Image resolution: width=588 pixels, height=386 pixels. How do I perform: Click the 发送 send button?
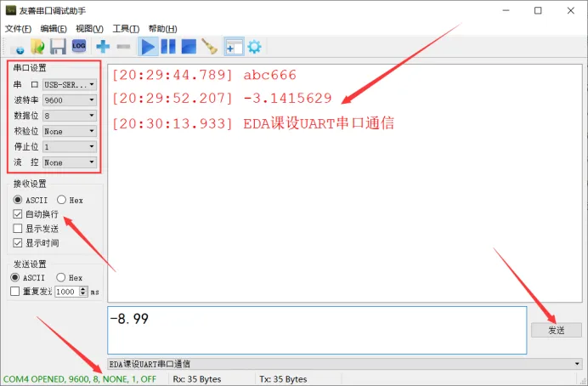pos(556,330)
